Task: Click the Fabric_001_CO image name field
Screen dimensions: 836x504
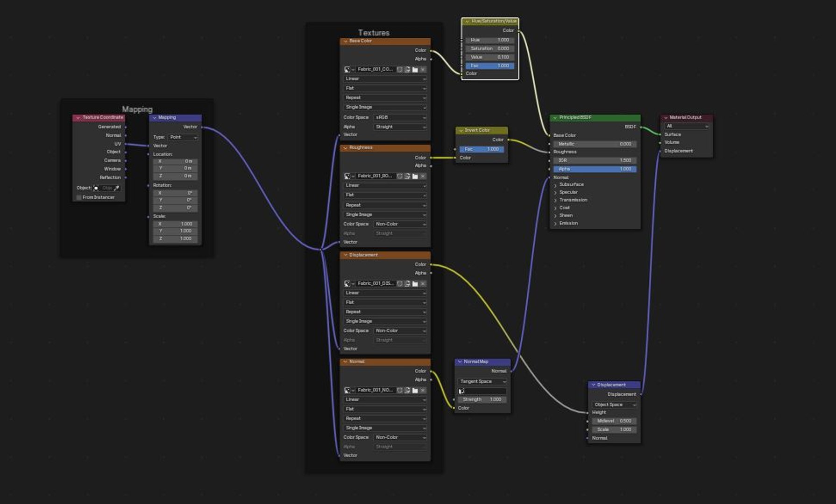Action: click(x=375, y=70)
